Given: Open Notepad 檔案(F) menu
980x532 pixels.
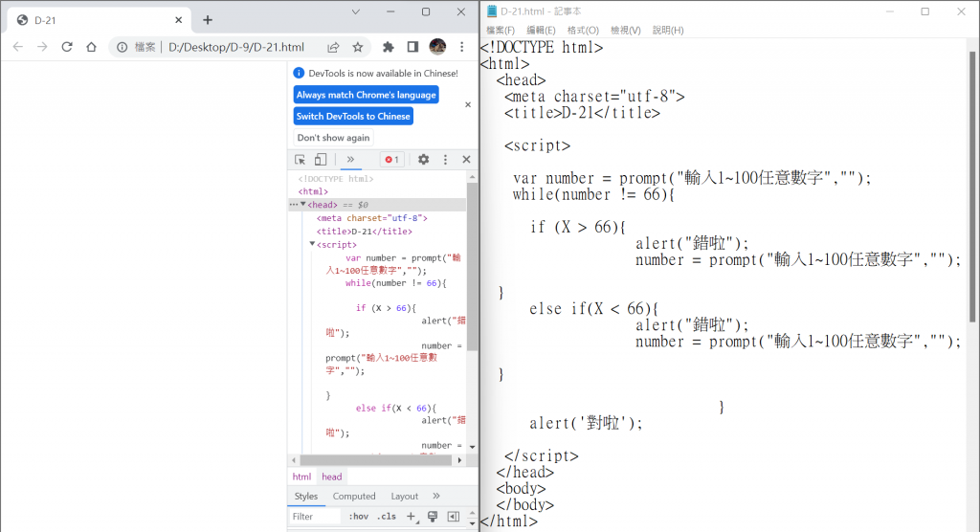Looking at the screenshot, I should (500, 30).
